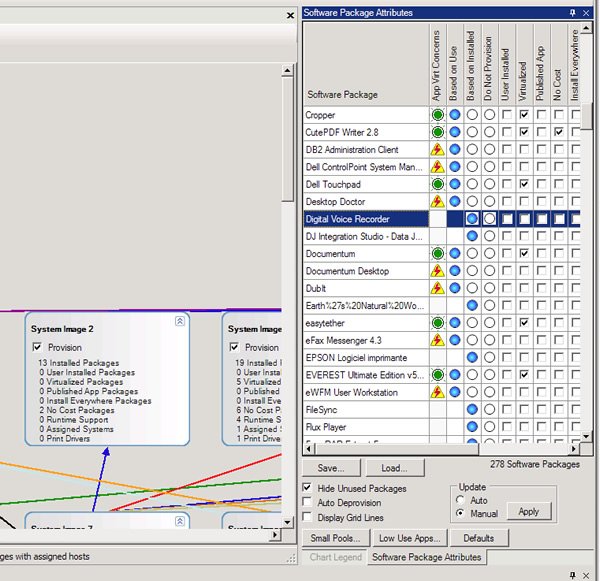Select Do Not Provision for DB2 Administration Client
Viewport: 600px width, 581px height.
(x=489, y=149)
